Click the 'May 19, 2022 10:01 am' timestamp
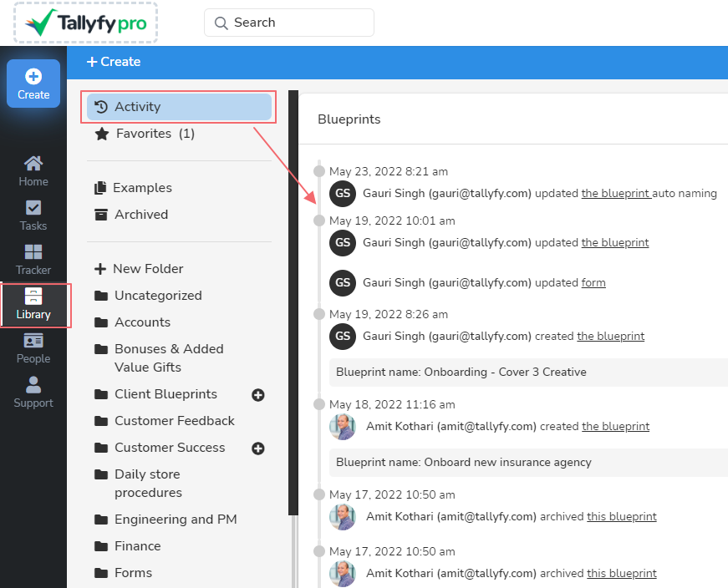The width and height of the screenshot is (728, 588). 392,220
